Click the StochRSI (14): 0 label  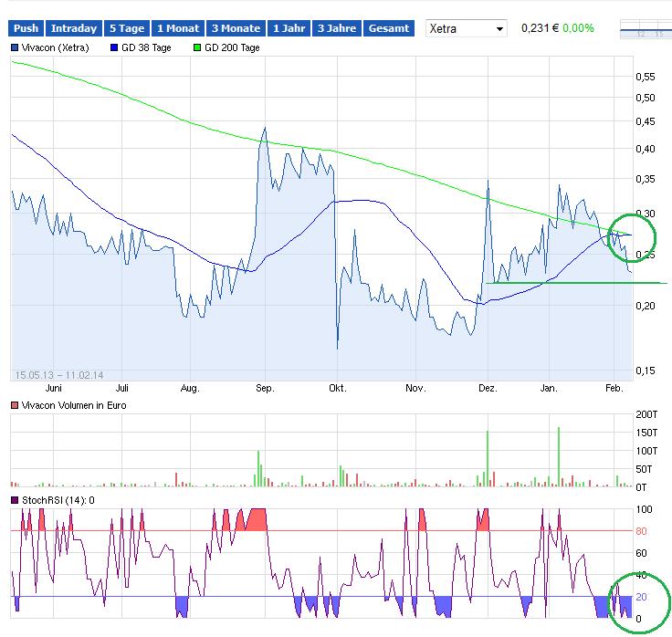click(58, 500)
